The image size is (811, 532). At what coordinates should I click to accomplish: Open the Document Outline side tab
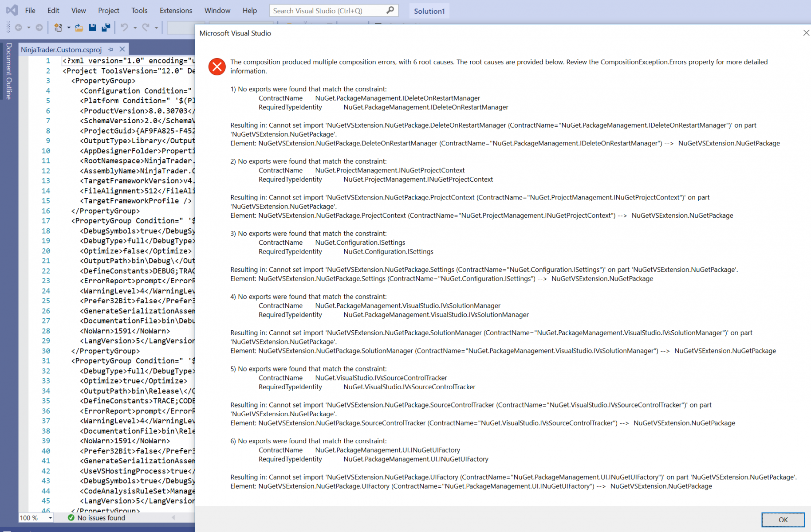click(x=9, y=71)
